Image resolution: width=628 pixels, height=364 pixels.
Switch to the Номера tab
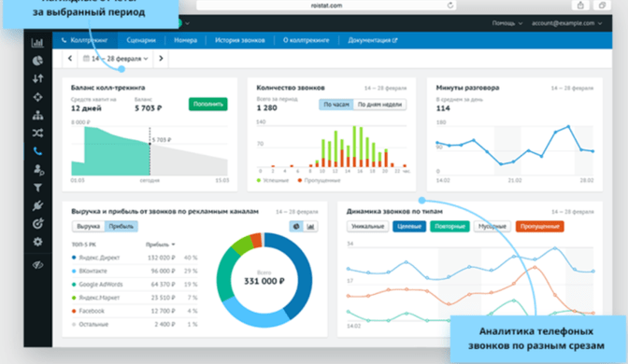(185, 40)
